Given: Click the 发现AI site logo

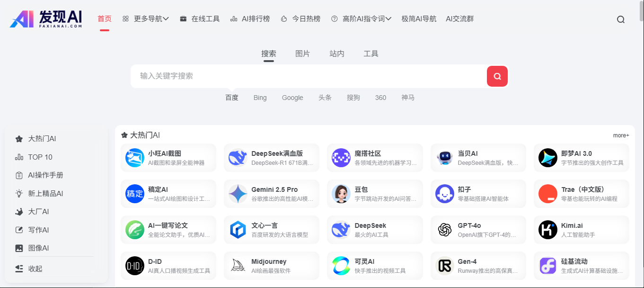Looking at the screenshot, I should pyautogui.click(x=46, y=19).
